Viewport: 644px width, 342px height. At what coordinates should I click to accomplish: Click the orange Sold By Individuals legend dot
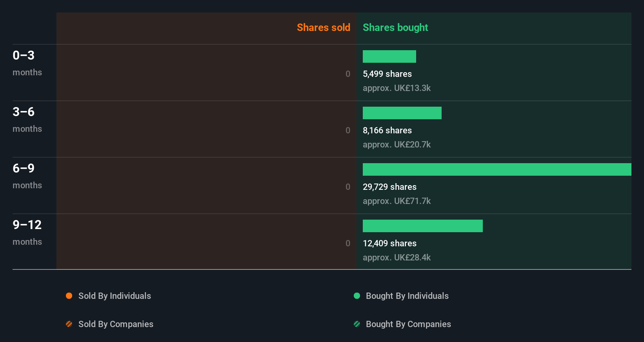(x=69, y=296)
